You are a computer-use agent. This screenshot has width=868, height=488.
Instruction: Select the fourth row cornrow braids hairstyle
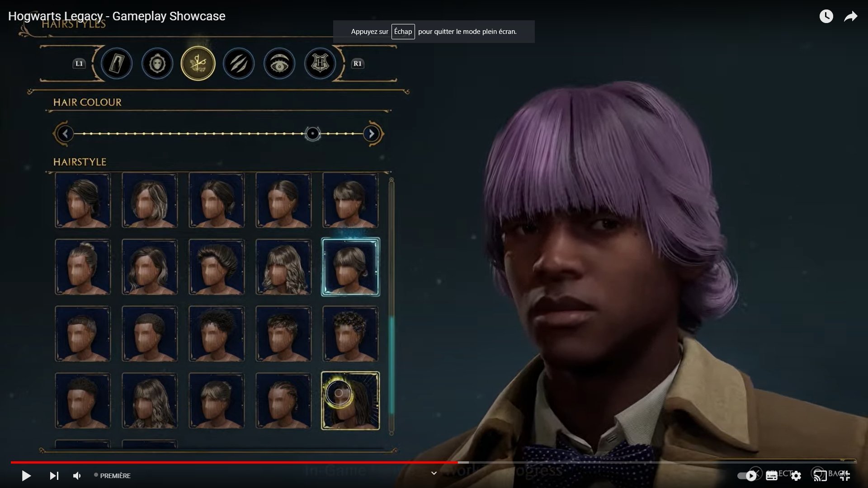coord(283,401)
